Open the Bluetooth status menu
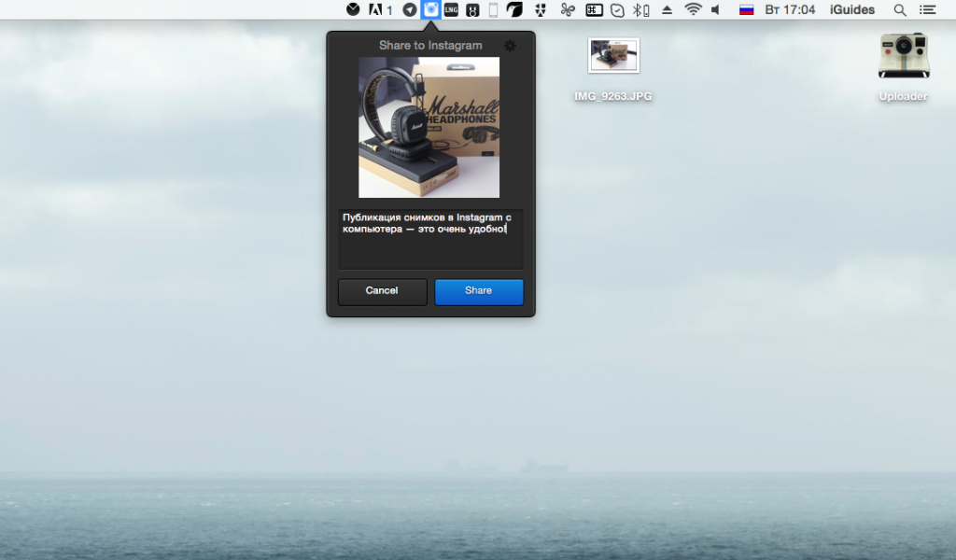 640,9
